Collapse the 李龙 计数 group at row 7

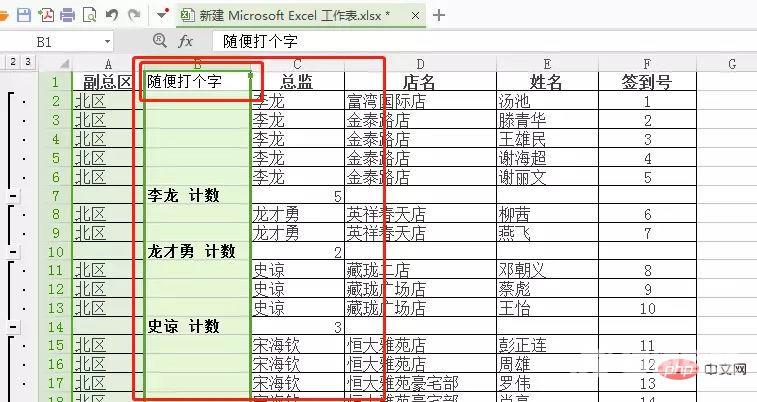[x=13, y=195]
